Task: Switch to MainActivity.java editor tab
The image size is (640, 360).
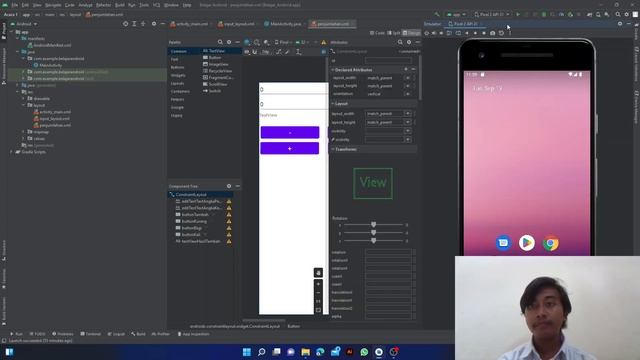Action: point(282,24)
